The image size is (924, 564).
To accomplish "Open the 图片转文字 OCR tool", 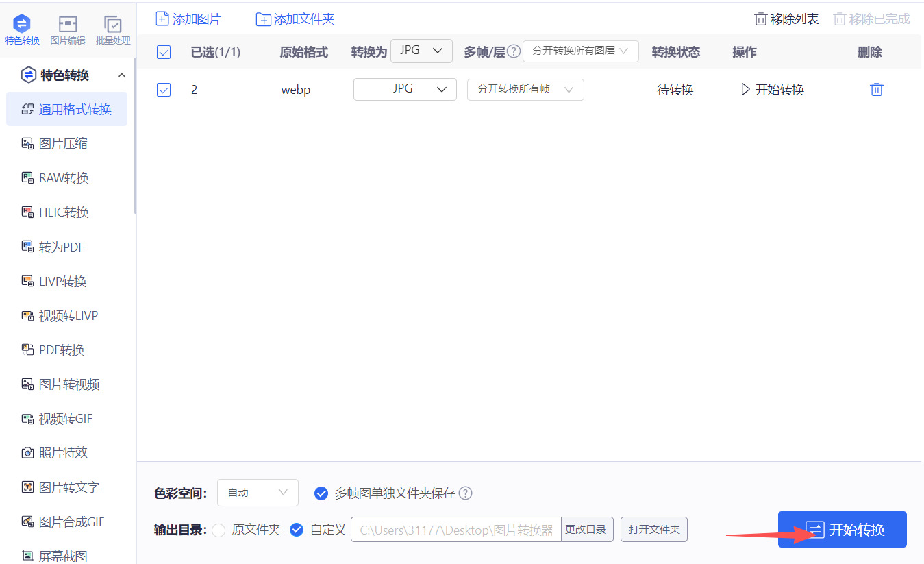I will click(x=62, y=487).
